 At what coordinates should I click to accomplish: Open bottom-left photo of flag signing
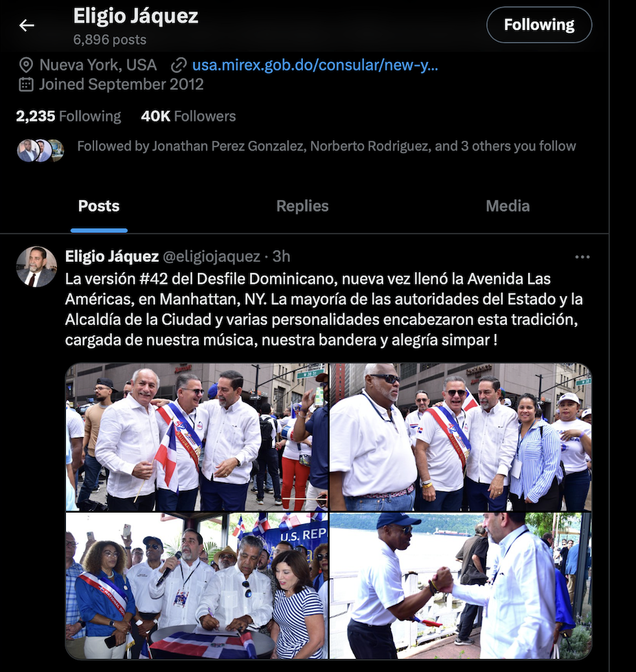coord(197,585)
